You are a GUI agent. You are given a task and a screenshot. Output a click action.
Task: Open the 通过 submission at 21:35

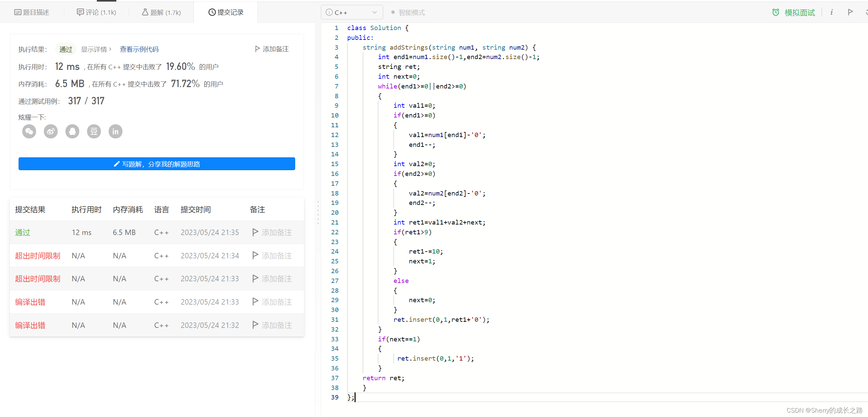(x=23, y=232)
